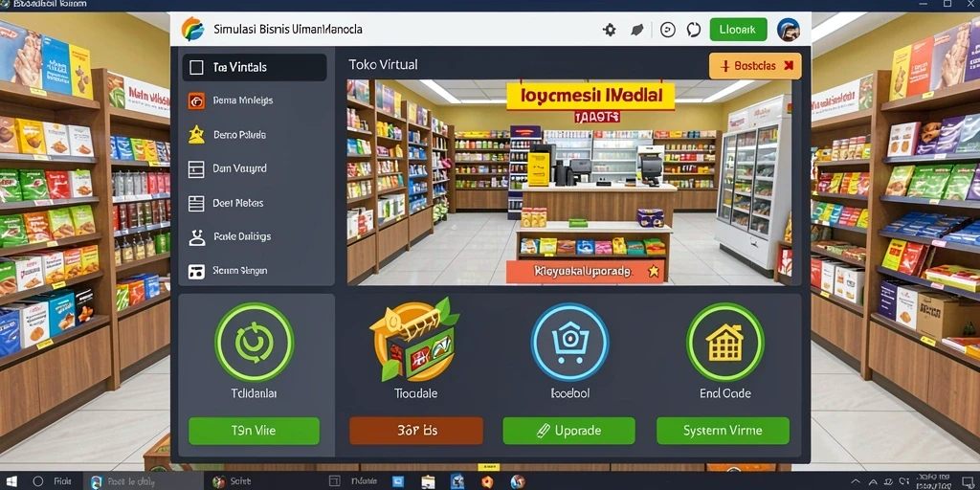Click the card icon beside Dam Vatyrd
Image resolution: width=980 pixels, height=490 pixels.
point(196,169)
